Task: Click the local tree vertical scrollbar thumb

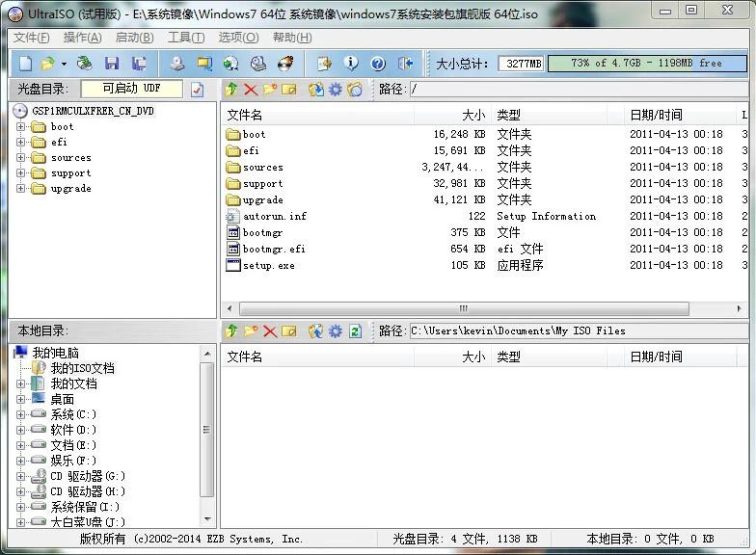Action: point(206,430)
